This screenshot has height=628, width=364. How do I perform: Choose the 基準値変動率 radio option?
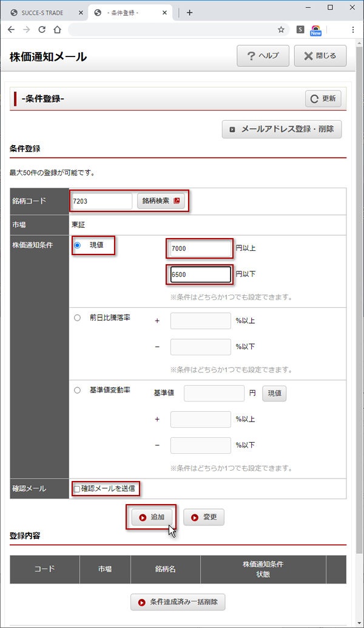(77, 391)
